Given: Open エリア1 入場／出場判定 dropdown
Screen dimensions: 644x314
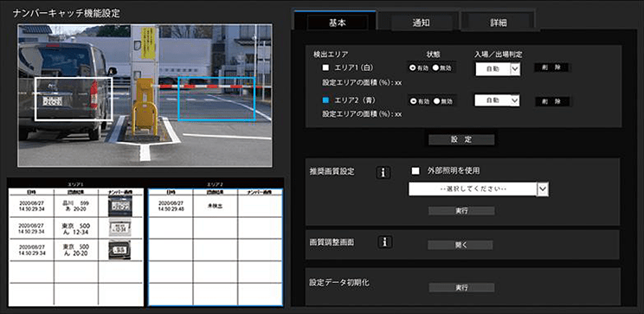Looking at the screenshot, I should [x=498, y=69].
